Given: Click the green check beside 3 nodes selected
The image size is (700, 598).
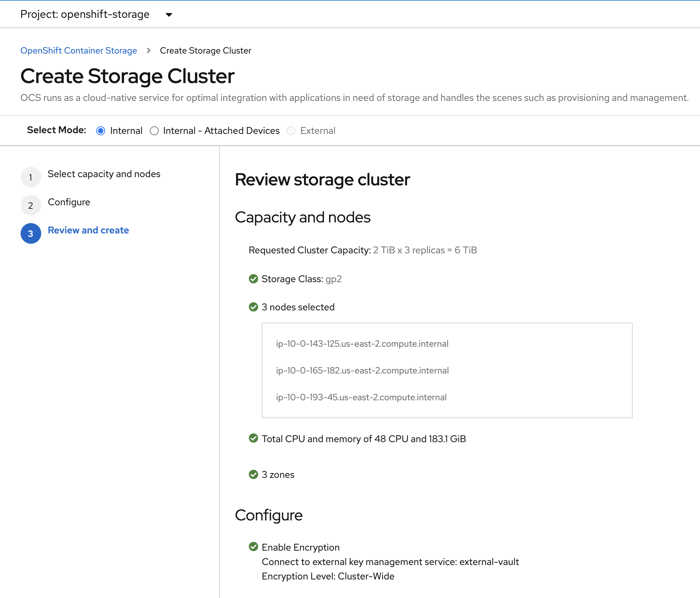Looking at the screenshot, I should coord(253,307).
